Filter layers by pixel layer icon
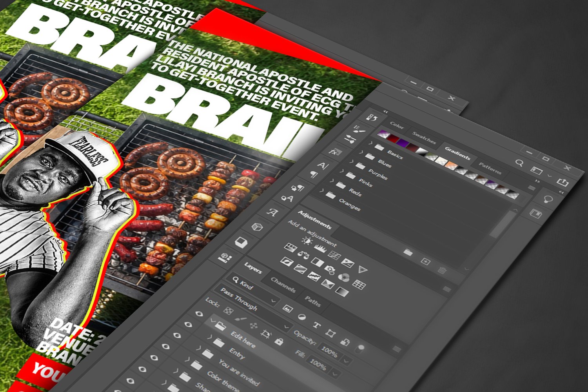588x392 pixels. (x=287, y=309)
